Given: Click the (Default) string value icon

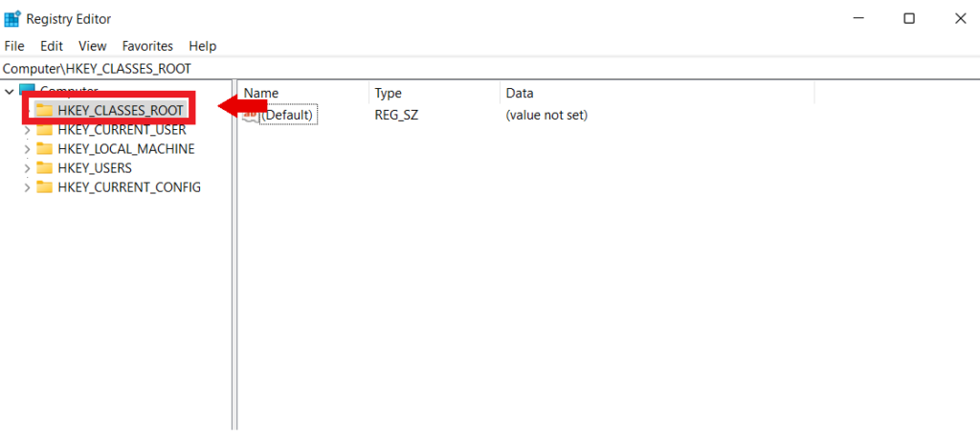Looking at the screenshot, I should pos(252,115).
